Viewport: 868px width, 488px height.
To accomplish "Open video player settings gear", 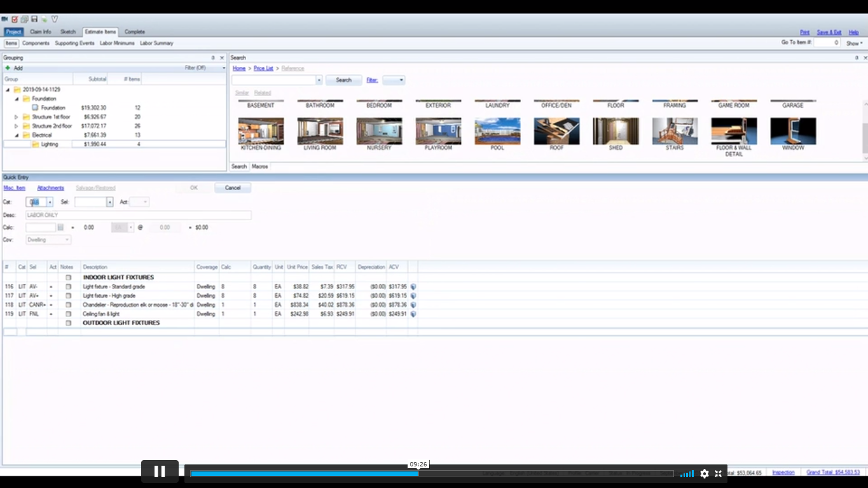I will [705, 473].
